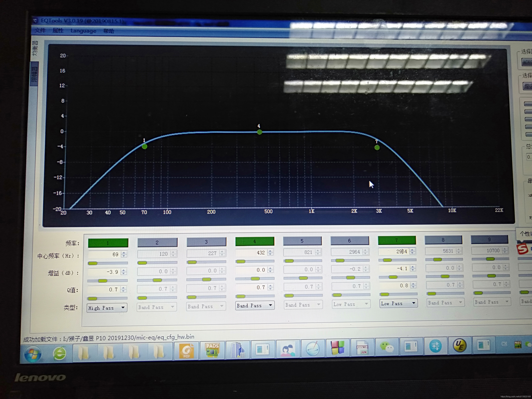Toggle band 7 enable button
Image resolution: width=532 pixels, height=399 pixels.
click(397, 240)
